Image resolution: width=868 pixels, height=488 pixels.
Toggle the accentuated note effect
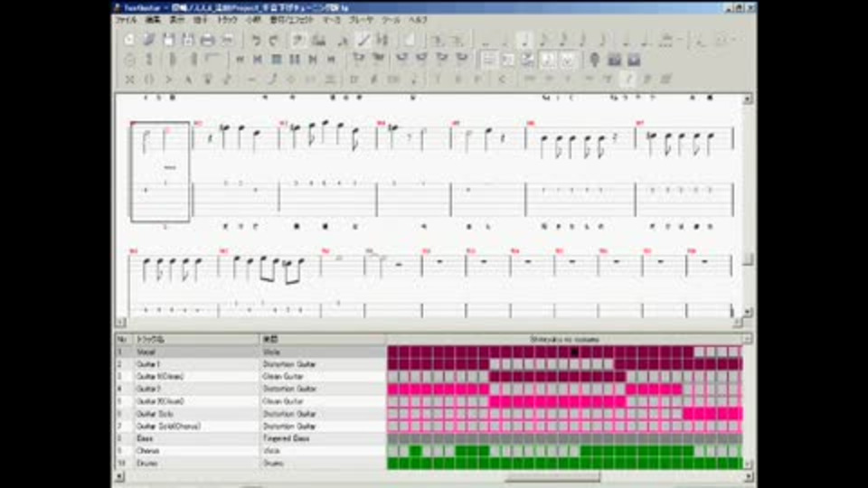click(x=168, y=80)
